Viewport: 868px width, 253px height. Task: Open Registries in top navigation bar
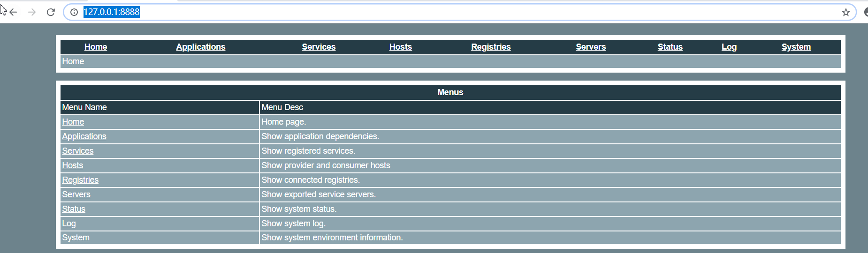pyautogui.click(x=491, y=47)
